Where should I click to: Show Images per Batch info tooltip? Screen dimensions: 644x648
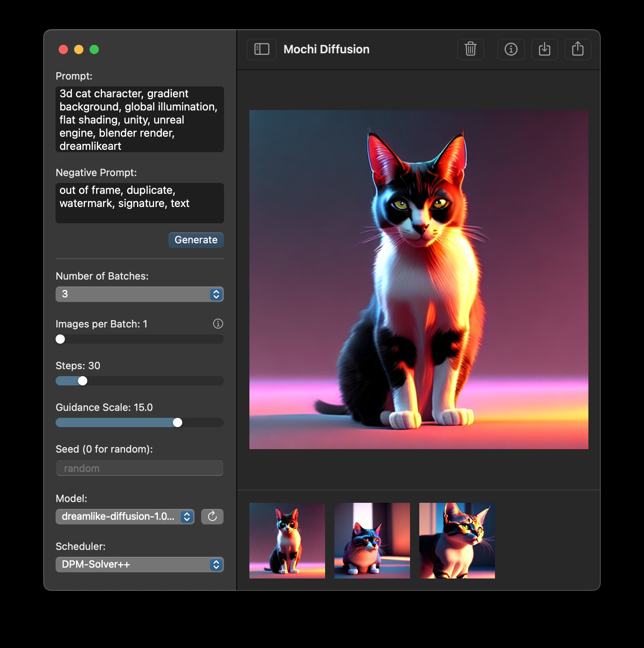(x=218, y=324)
